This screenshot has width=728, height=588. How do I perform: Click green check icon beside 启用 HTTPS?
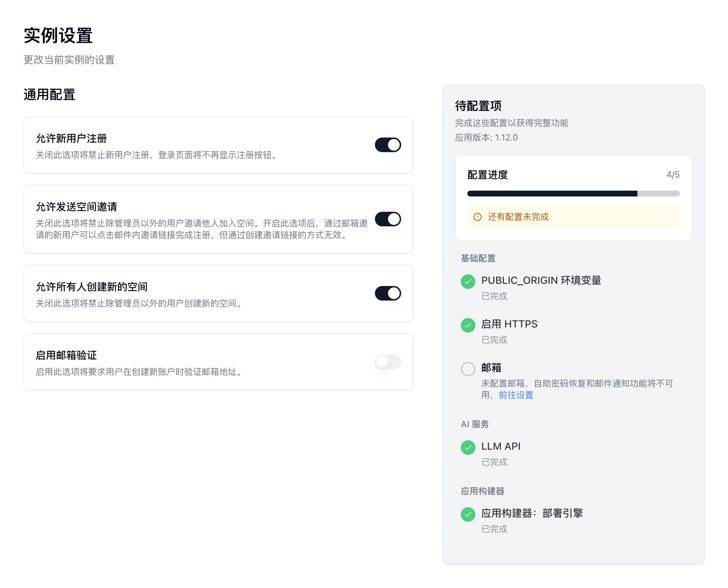[468, 325]
